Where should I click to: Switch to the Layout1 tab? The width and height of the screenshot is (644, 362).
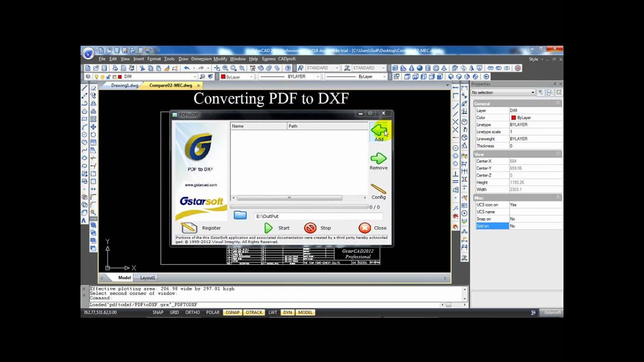point(147,278)
